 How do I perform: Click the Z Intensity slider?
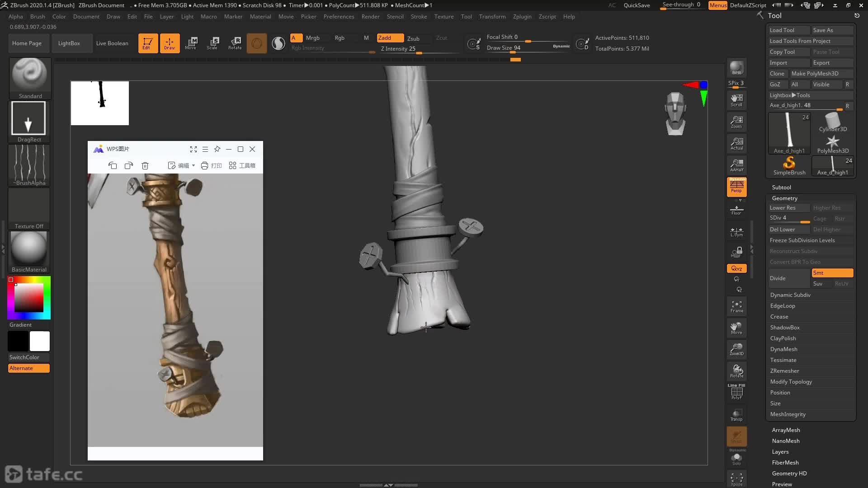click(419, 49)
